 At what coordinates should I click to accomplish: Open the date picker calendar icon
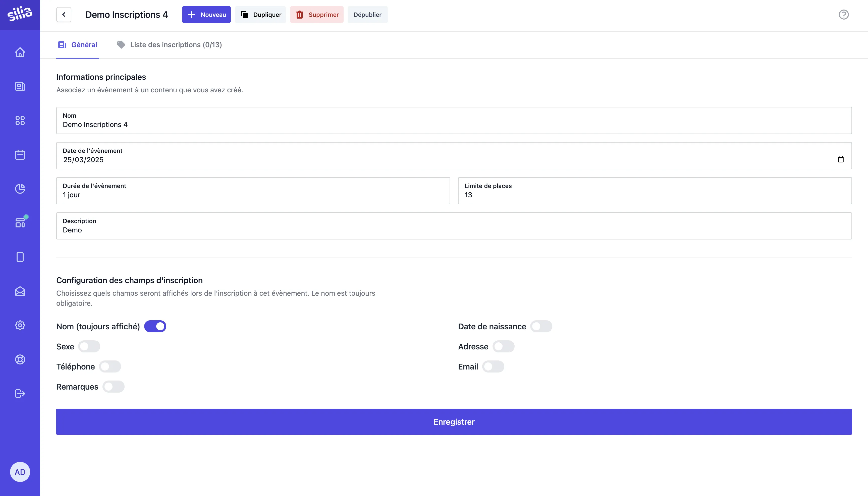(840, 159)
